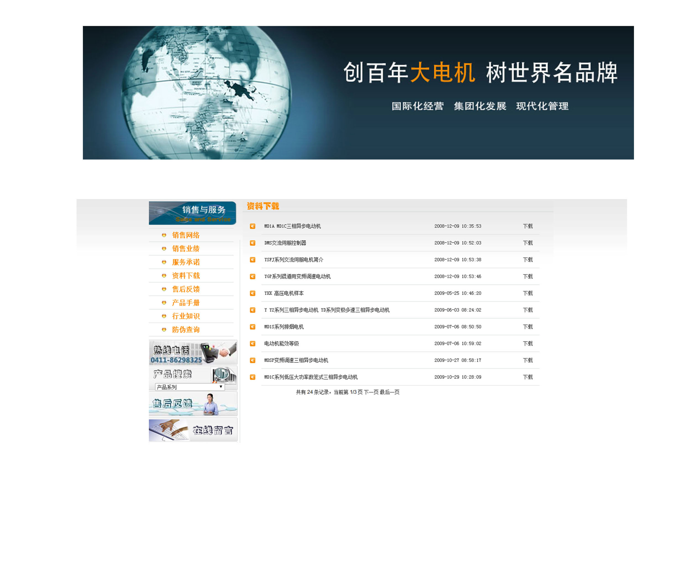Select 服务承诺 in the sidebar

[x=186, y=262]
